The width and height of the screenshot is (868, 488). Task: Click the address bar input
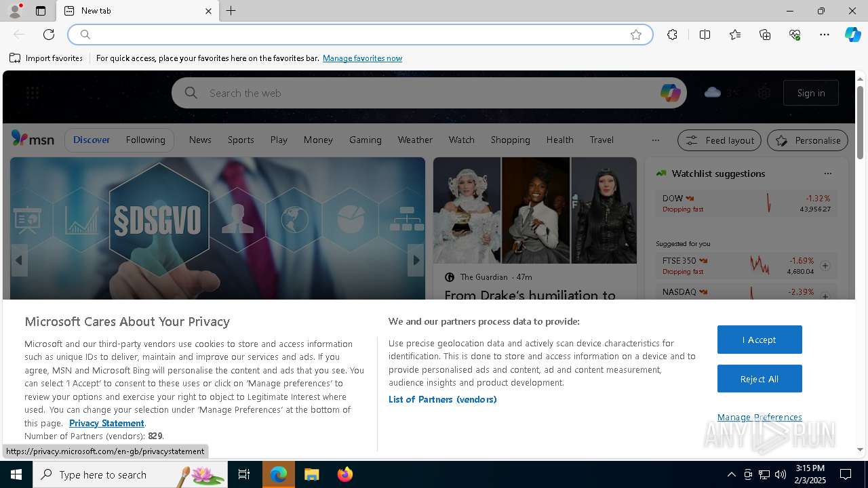(359, 35)
